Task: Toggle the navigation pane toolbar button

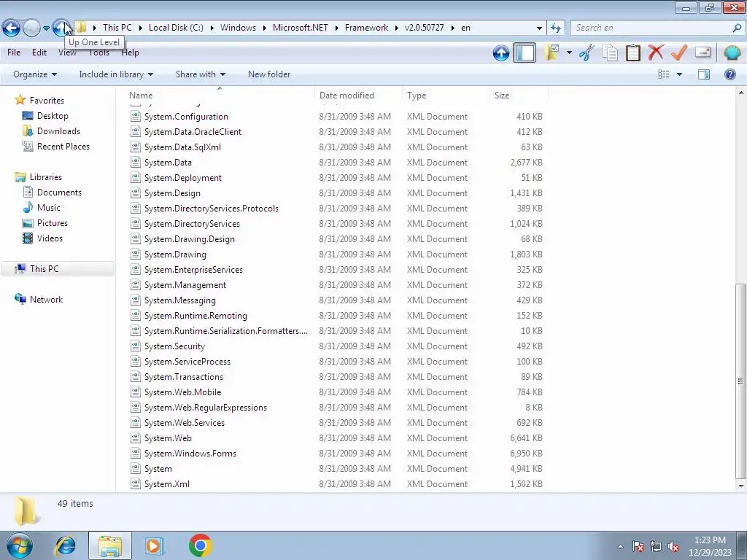Action: click(525, 52)
